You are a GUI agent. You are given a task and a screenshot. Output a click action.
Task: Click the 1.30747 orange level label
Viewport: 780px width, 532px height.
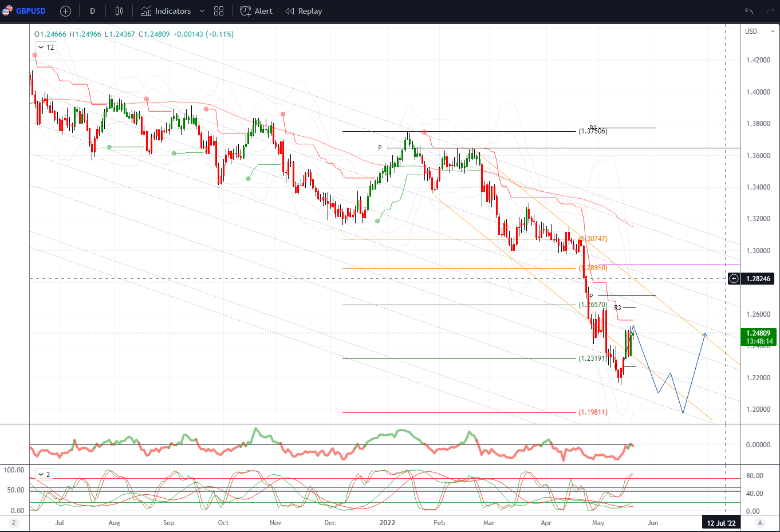[594, 239]
